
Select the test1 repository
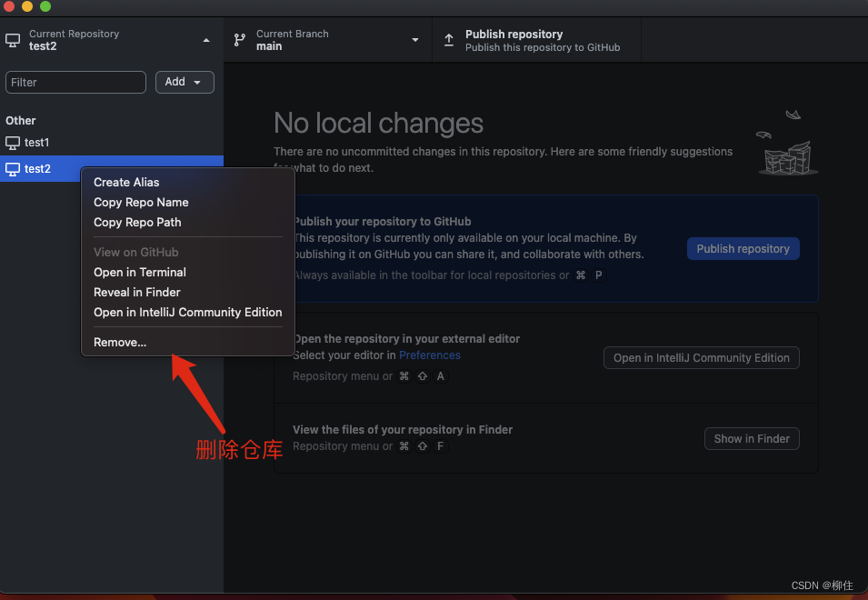click(112, 142)
